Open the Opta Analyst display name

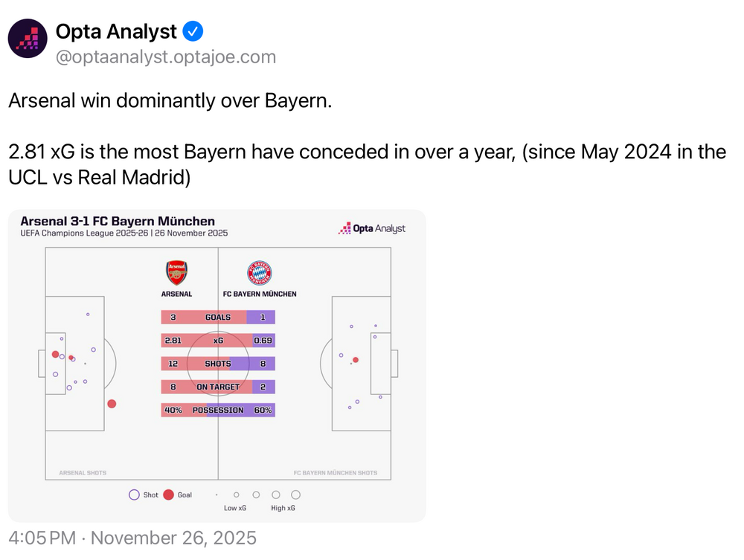pos(116,31)
